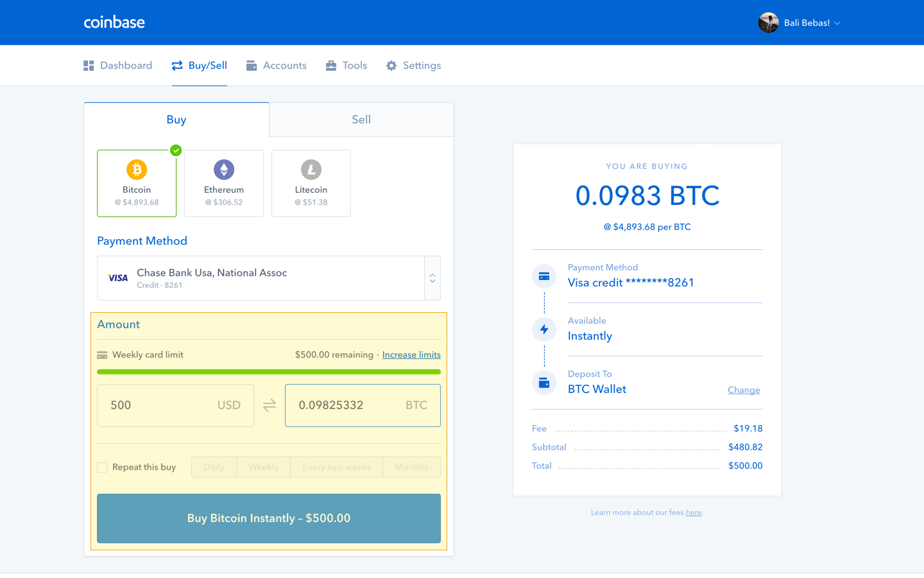Click '@ $4,893.68 per BTC' text
Image resolution: width=924 pixels, height=578 pixels.
(x=647, y=227)
